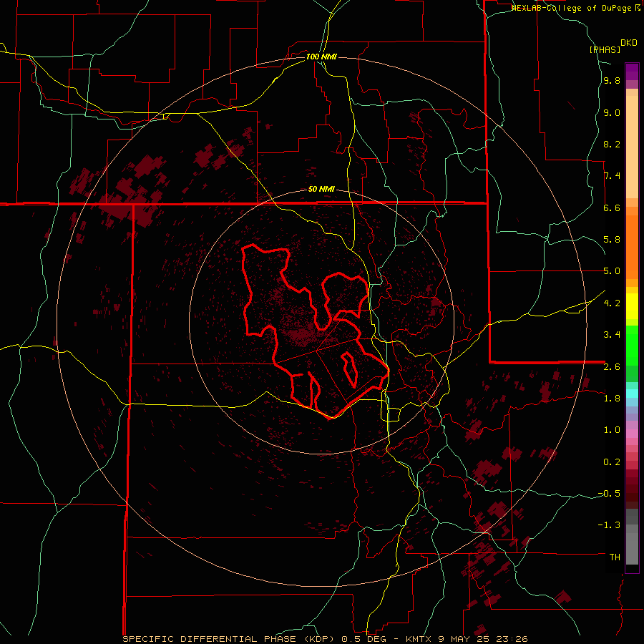Image resolution: width=644 pixels, height=644 pixels.
Task: Click the 2.6 value on the scale
Action: point(612,367)
